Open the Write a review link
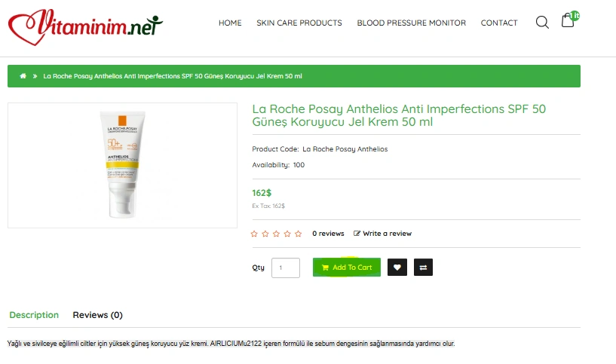The image size is (616, 364). click(382, 233)
